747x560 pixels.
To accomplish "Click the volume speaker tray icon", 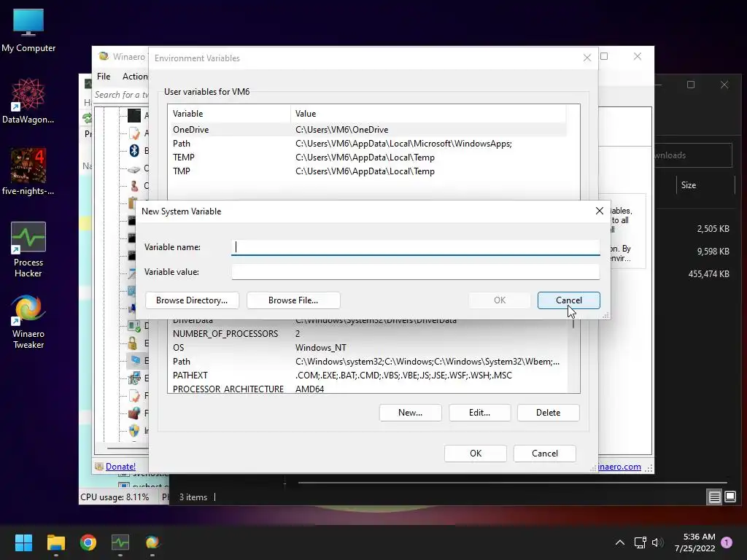I will click(657, 542).
